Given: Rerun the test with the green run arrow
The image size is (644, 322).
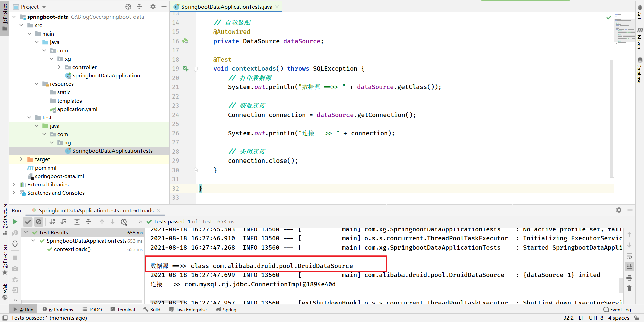Looking at the screenshot, I should click(15, 222).
